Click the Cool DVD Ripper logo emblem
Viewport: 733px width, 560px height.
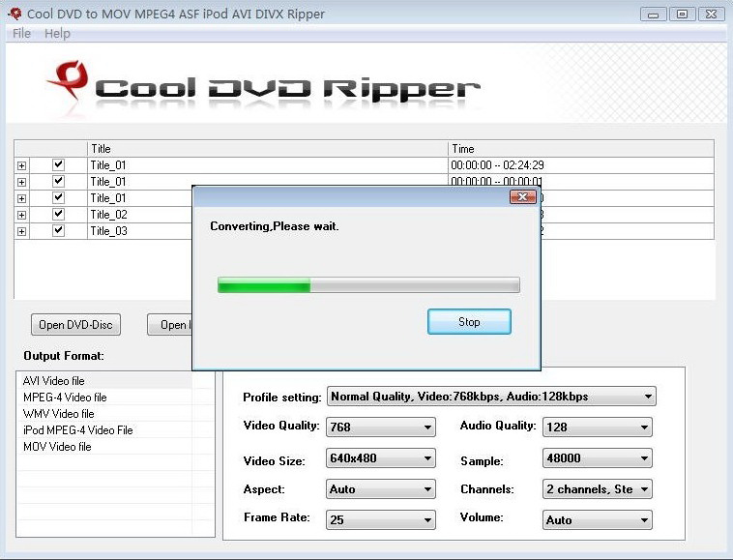point(69,82)
